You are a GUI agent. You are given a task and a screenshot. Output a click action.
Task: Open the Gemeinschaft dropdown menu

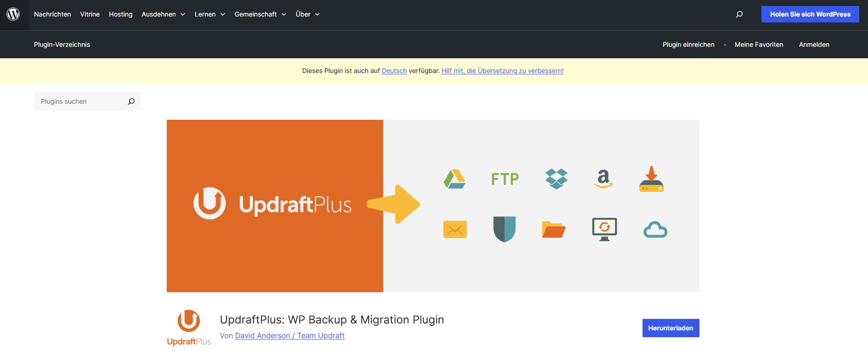[x=260, y=14]
